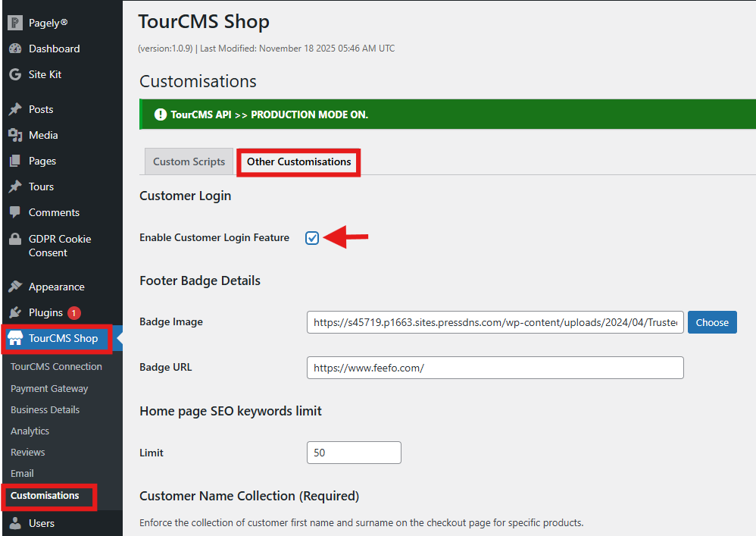Click the Limit label
756x536 pixels.
click(152, 453)
